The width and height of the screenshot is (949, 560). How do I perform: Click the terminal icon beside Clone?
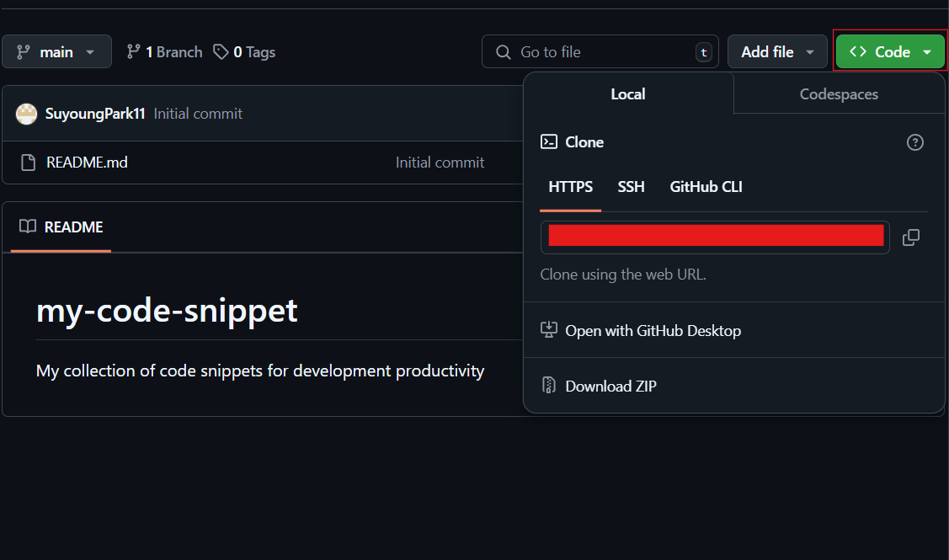click(x=548, y=141)
